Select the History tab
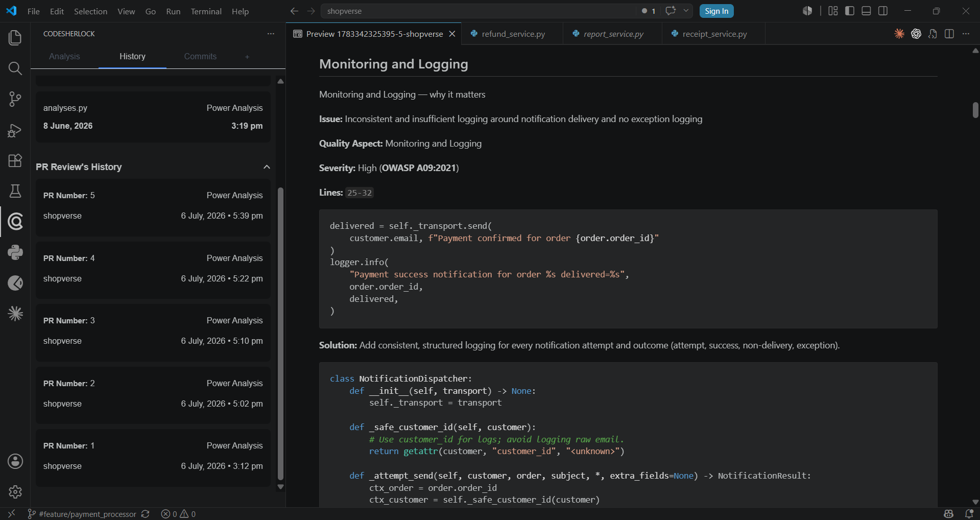 pos(132,56)
